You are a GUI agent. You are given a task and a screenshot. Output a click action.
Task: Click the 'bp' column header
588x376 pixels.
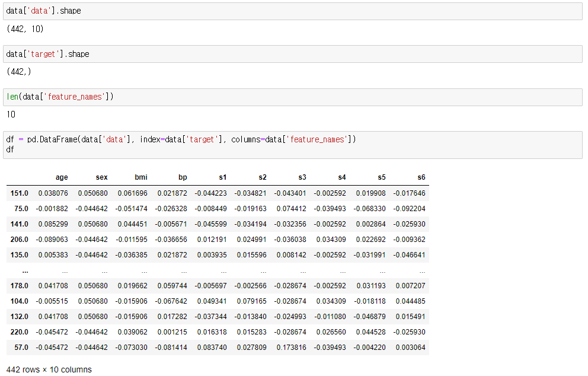tap(183, 177)
